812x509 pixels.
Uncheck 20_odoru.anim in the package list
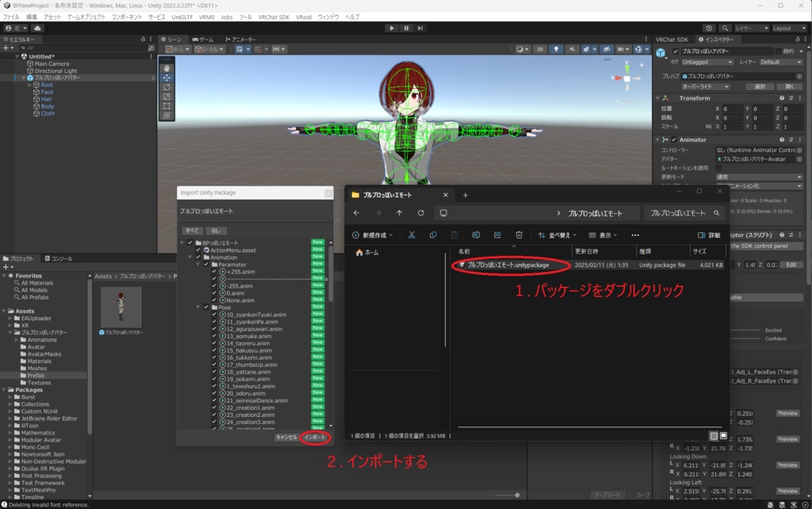(x=213, y=393)
